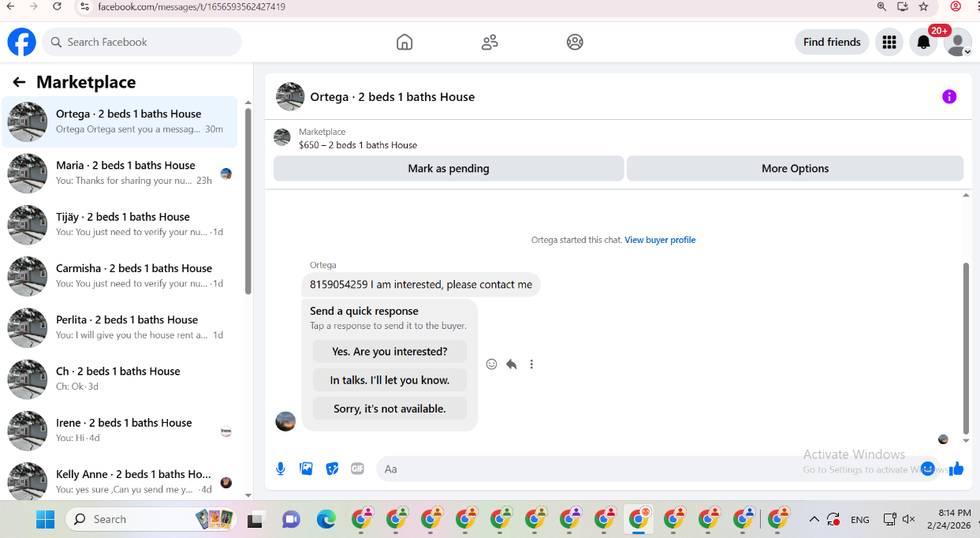Open conversation info purple icon
This screenshot has height=538, width=980.
click(949, 96)
